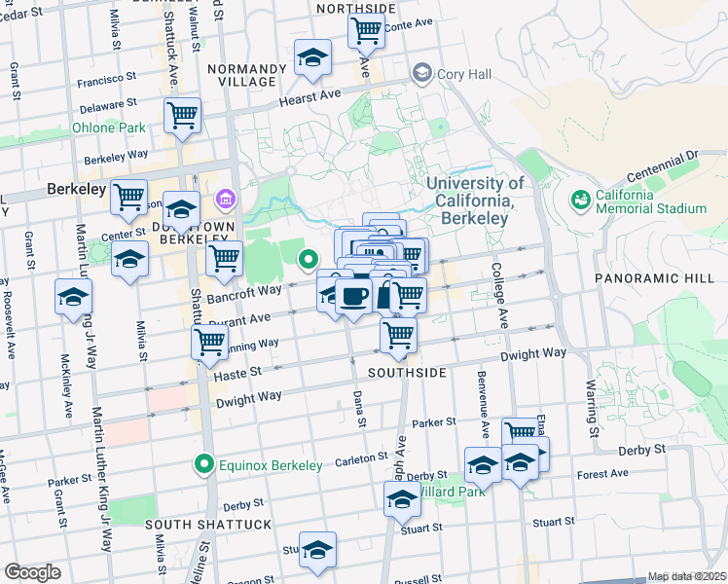Open shopping cart marker beside Ohlone Park
Image resolution: width=728 pixels, height=584 pixels.
coord(182,116)
